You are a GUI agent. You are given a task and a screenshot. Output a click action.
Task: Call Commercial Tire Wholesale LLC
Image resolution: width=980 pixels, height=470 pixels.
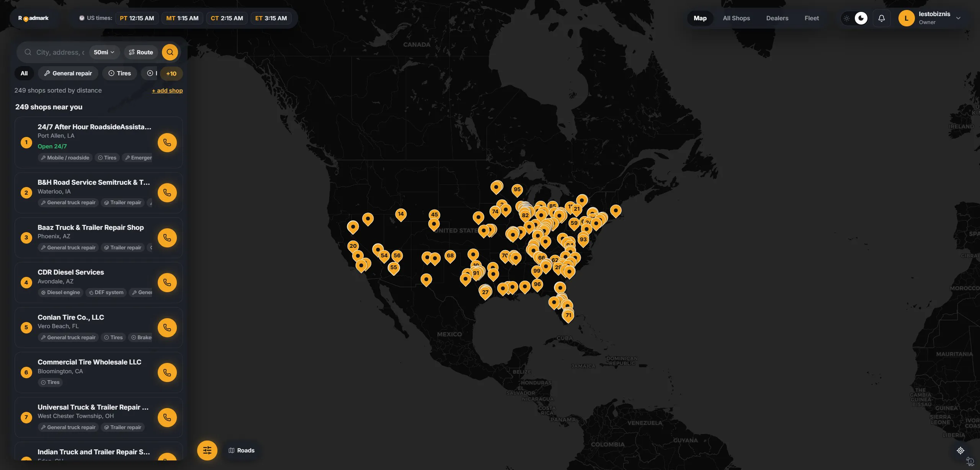[167, 372]
